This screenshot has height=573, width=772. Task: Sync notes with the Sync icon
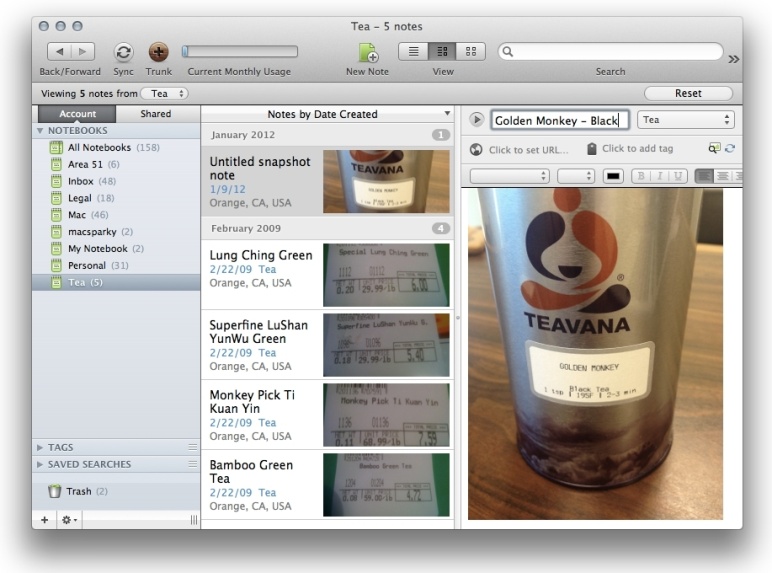(123, 52)
